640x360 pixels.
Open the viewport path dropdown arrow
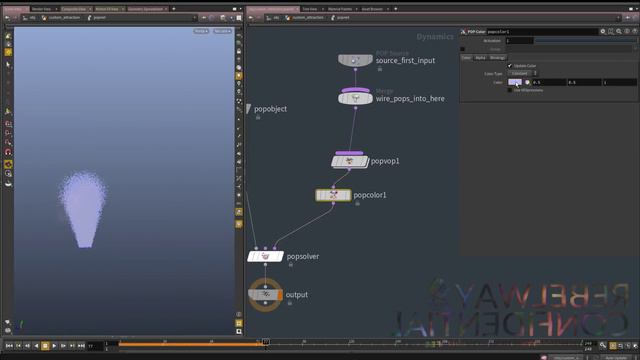point(194,18)
